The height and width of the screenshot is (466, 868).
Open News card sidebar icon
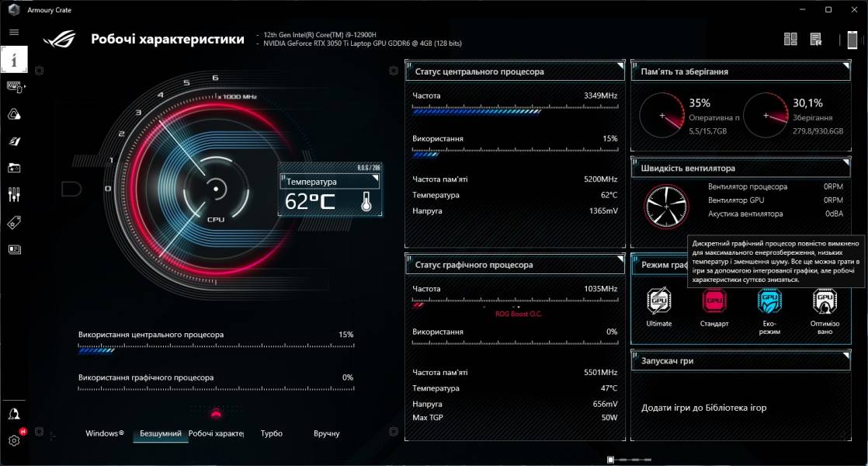click(x=15, y=249)
